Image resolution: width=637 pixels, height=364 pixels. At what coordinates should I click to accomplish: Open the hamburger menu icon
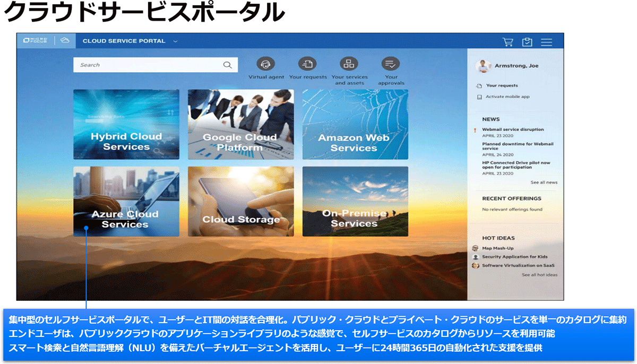point(546,42)
